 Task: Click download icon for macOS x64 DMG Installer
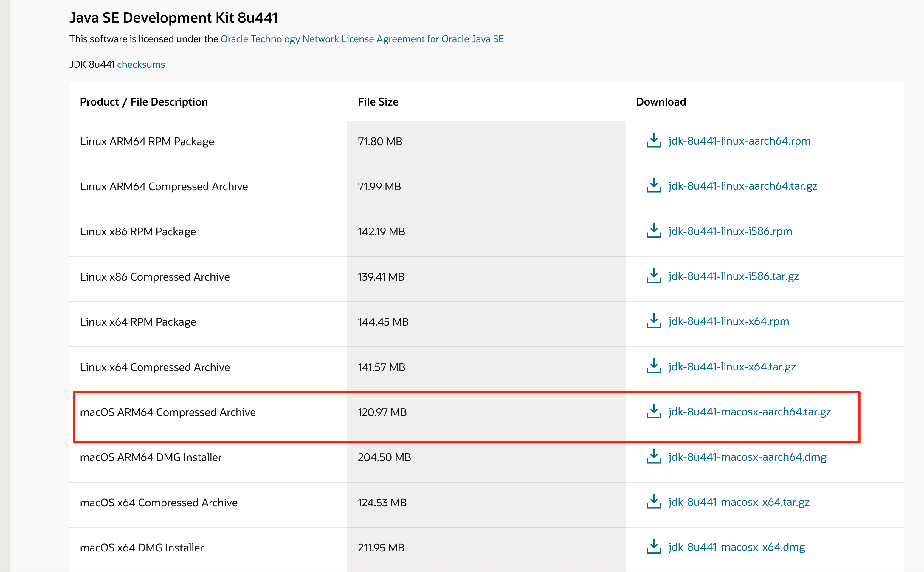coord(653,547)
